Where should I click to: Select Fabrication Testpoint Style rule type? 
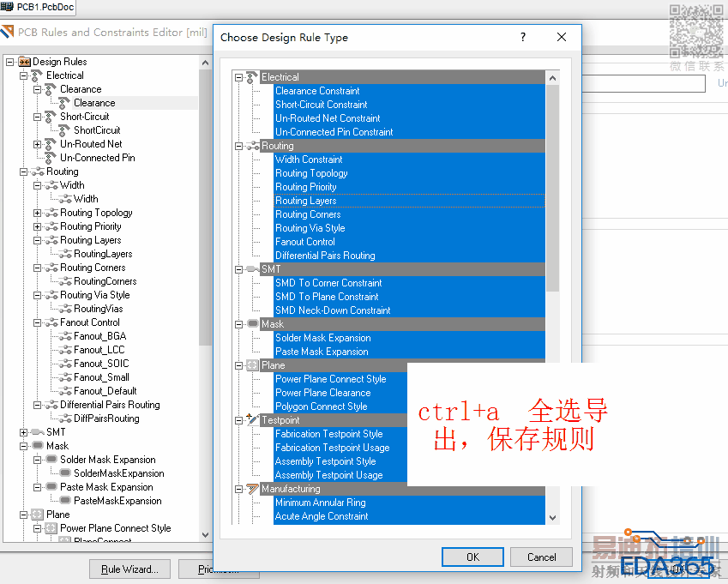point(340,434)
